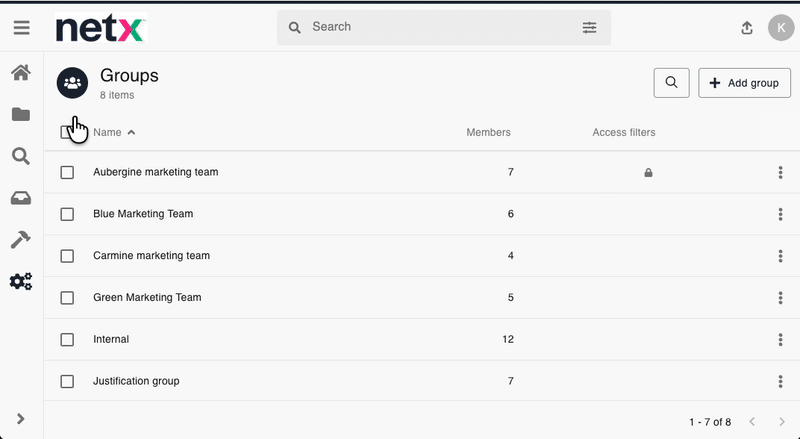Open the hamburger main menu

(21, 28)
